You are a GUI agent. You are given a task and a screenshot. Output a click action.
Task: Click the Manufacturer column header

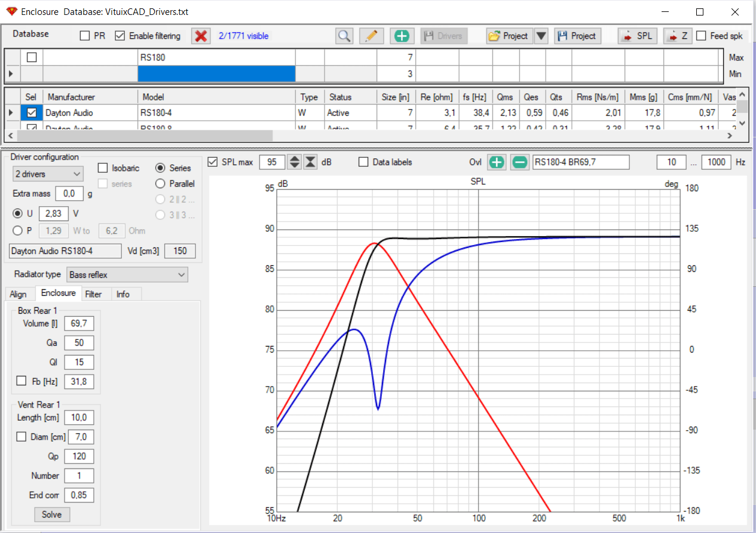(90, 97)
